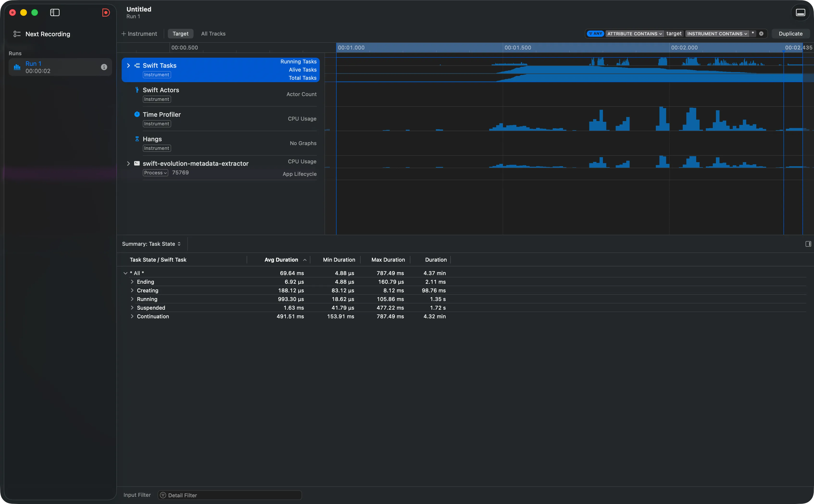
Task: Click the 4.32 min Continuation duration cell
Action: click(x=434, y=316)
